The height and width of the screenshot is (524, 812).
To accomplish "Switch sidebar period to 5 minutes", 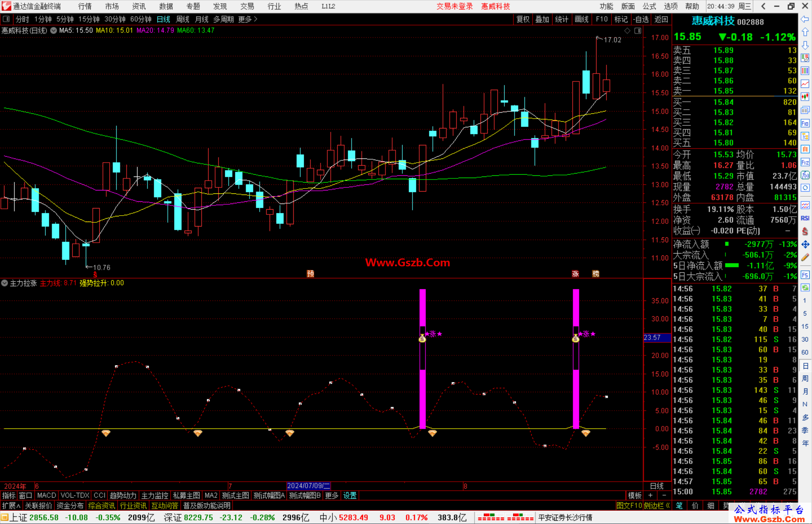I will (x=804, y=313).
